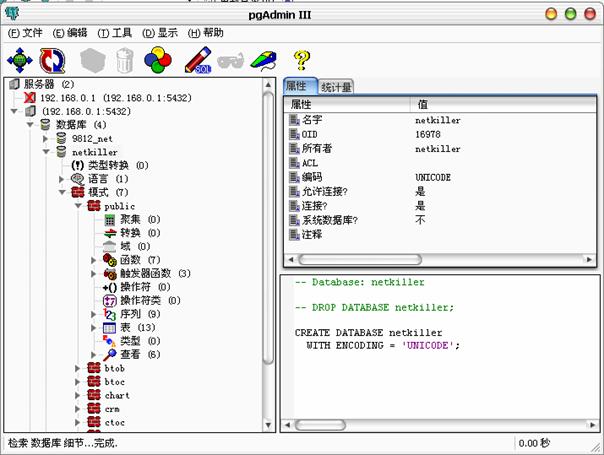Click the properties panel horizontal scrollbar thumb
The width and height of the screenshot is (604, 455).
click(360, 259)
